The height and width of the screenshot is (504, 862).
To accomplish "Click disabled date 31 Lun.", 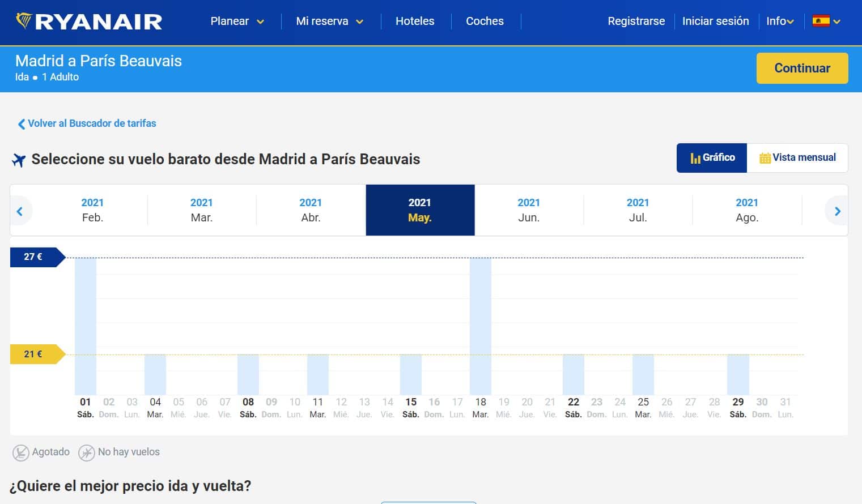I will (x=785, y=408).
